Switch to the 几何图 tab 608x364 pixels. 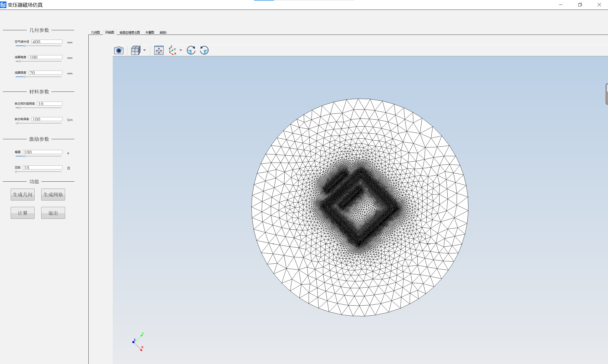pos(95,32)
